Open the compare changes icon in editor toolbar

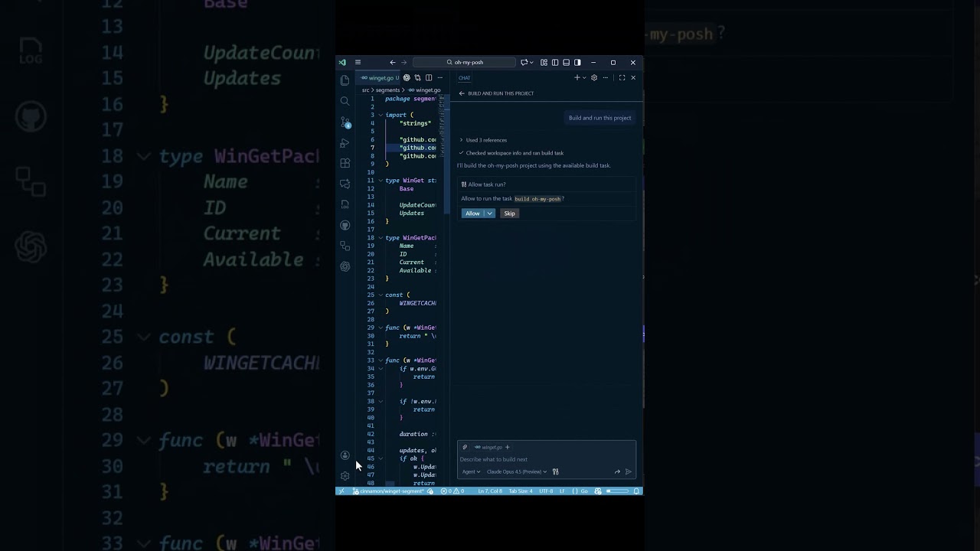[417, 77]
